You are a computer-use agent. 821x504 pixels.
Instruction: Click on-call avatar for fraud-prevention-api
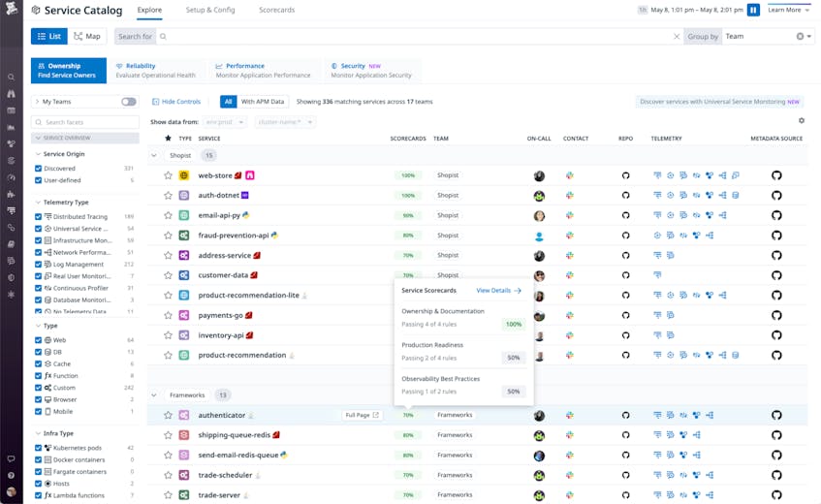coord(539,236)
